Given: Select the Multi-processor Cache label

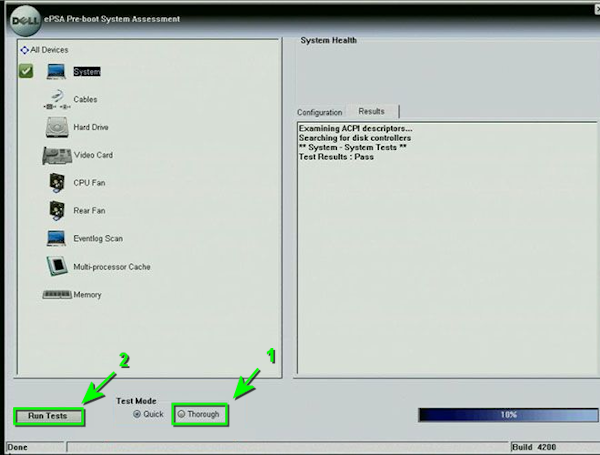Looking at the screenshot, I should [112, 267].
